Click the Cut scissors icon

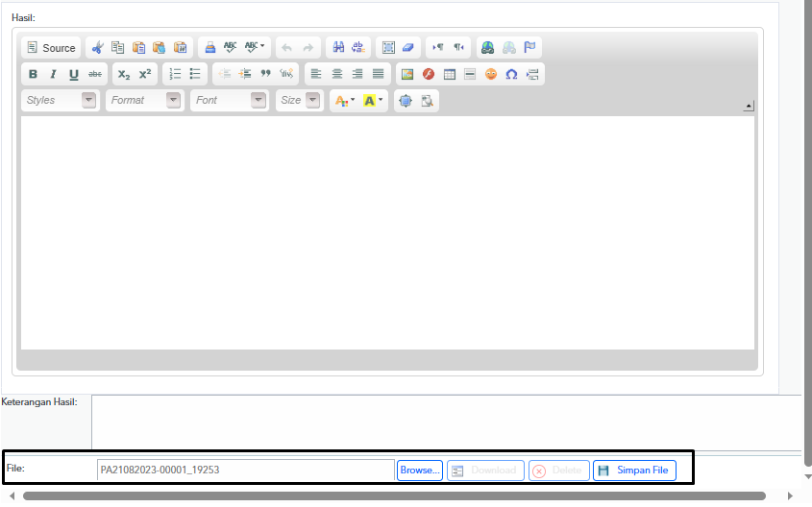(x=97, y=48)
